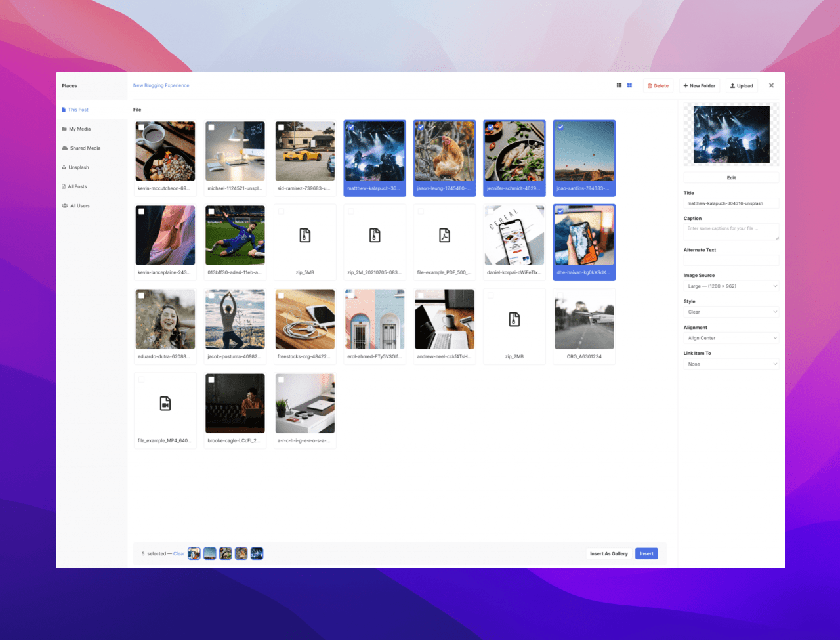The height and width of the screenshot is (640, 840).
Task: Expand the Style dropdown
Action: pyautogui.click(x=731, y=312)
